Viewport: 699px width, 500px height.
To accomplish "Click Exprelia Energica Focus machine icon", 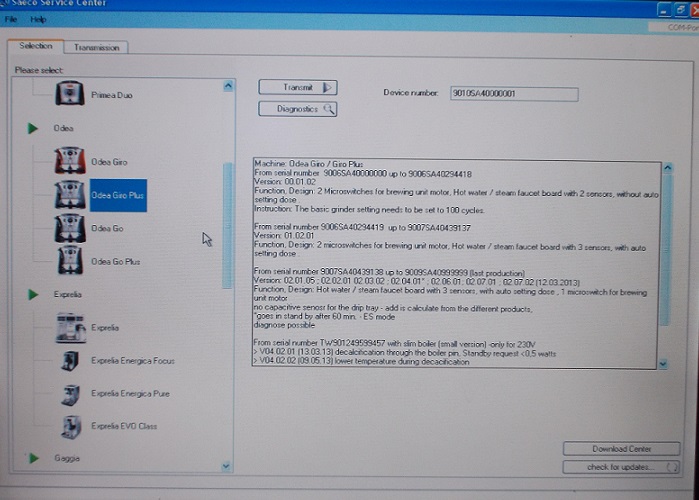I will tap(69, 360).
